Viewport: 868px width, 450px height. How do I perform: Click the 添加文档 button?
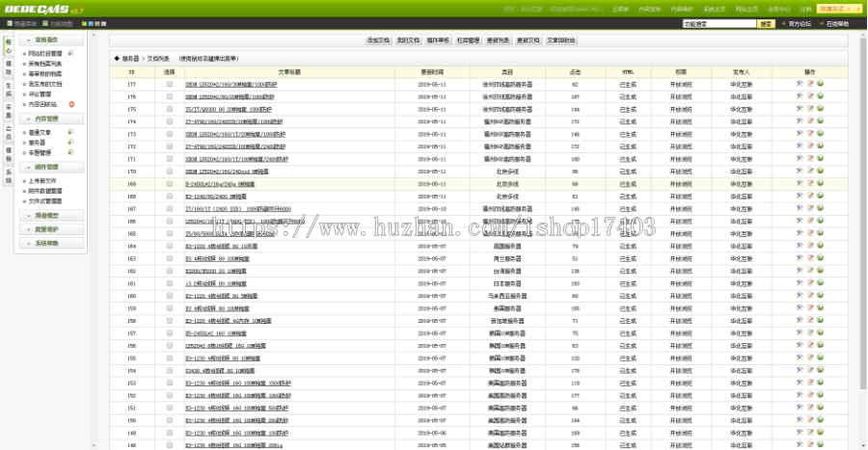378,41
